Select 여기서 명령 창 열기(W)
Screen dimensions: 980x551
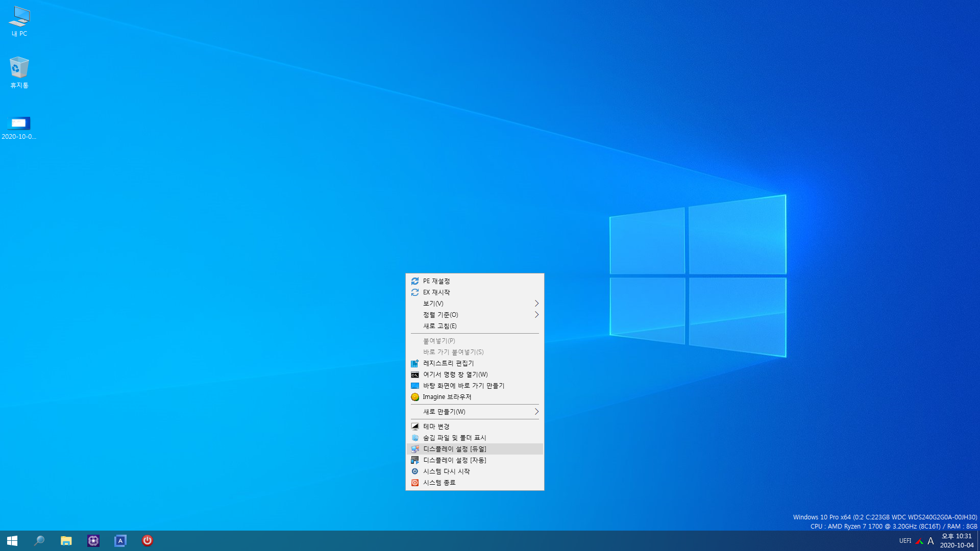click(475, 374)
